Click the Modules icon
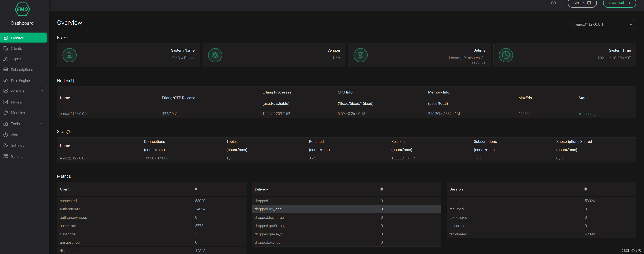Image resolution: width=644 pixels, height=254 pixels. click(5, 112)
